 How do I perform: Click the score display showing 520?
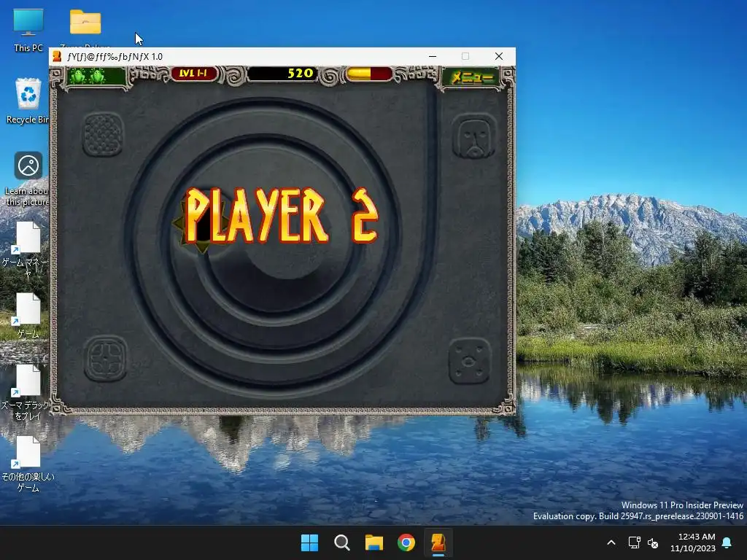283,74
